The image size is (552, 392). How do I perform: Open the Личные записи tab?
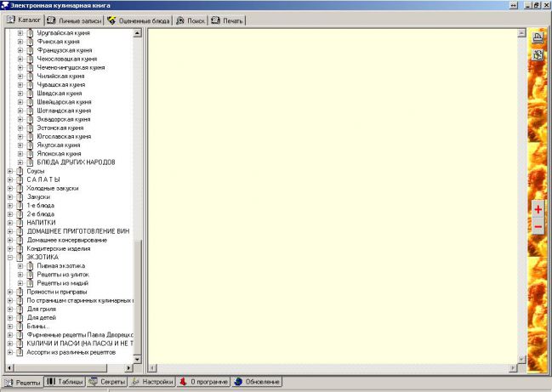(x=75, y=20)
